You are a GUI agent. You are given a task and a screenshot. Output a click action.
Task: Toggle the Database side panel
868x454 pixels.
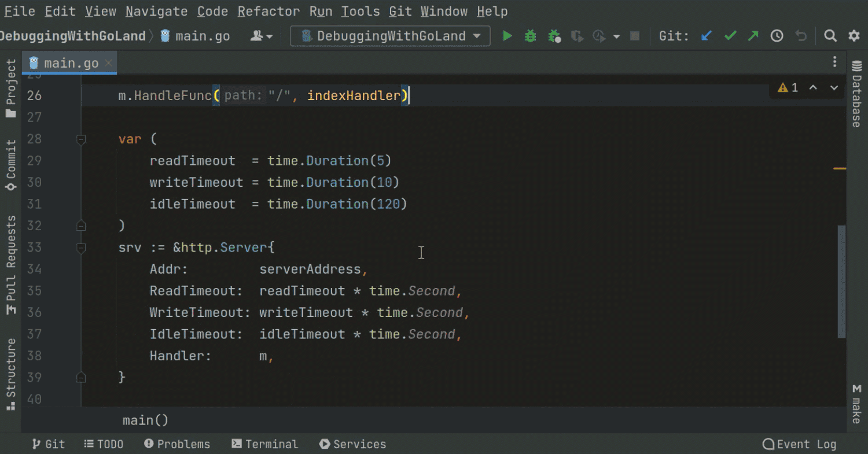tap(856, 94)
